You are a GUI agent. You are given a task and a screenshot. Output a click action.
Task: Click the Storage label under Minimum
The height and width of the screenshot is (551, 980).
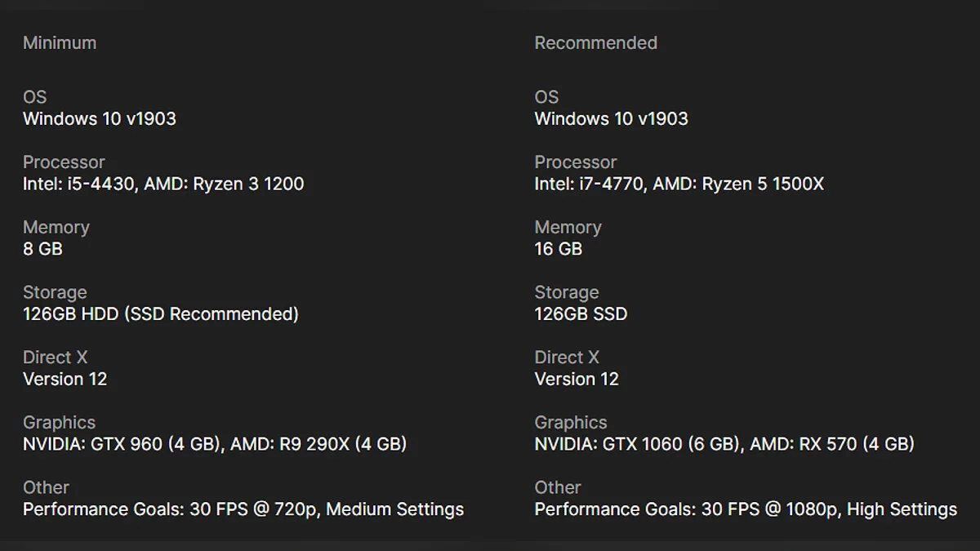tap(55, 292)
